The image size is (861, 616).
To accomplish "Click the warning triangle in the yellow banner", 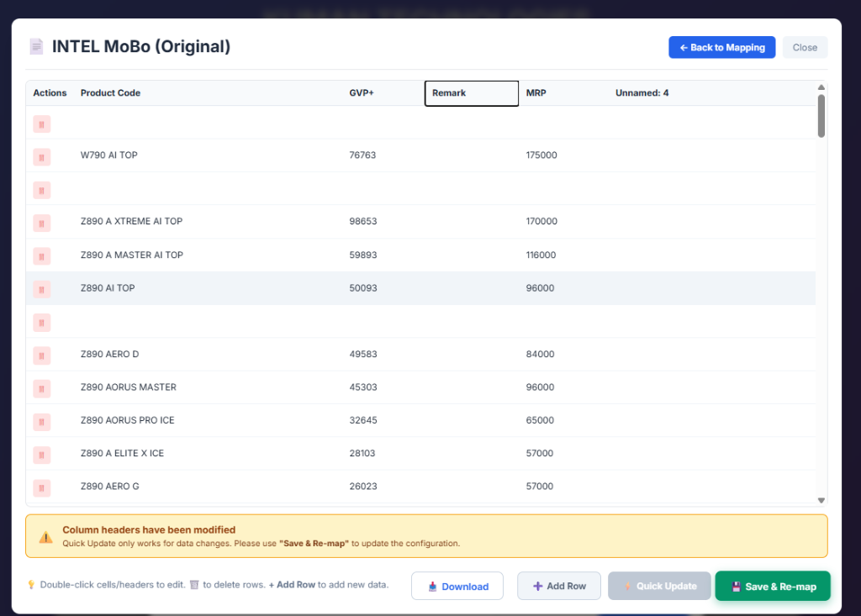I will coord(46,535).
